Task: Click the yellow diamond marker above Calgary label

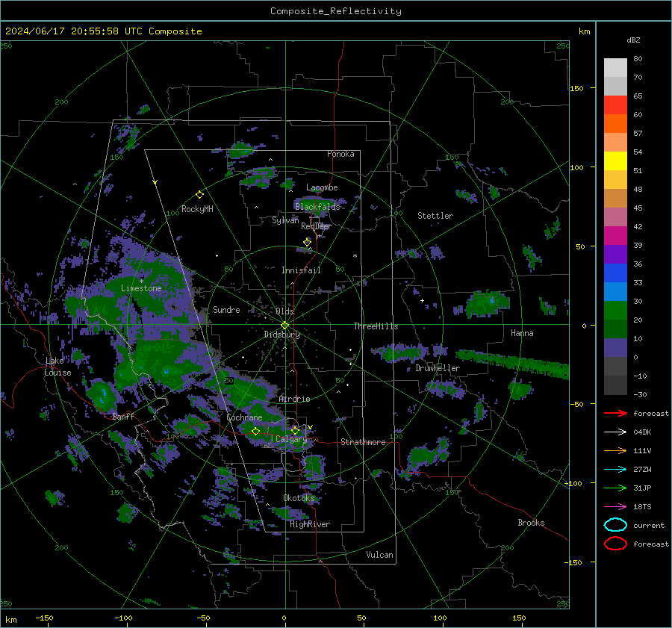Action: pyautogui.click(x=295, y=430)
